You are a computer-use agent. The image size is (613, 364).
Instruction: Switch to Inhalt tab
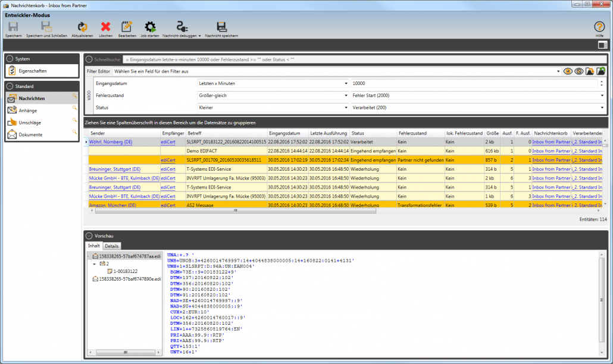click(x=94, y=246)
